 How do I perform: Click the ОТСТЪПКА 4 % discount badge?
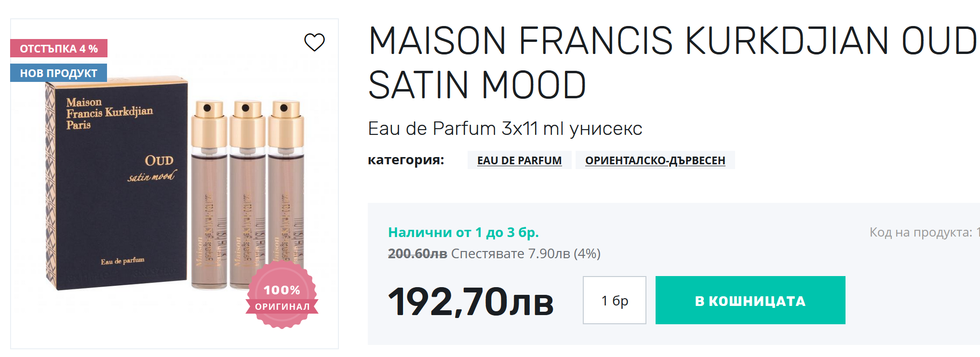click(59, 49)
